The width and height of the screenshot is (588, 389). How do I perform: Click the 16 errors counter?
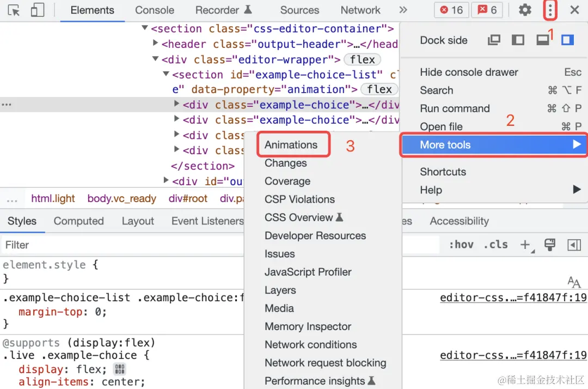451,10
